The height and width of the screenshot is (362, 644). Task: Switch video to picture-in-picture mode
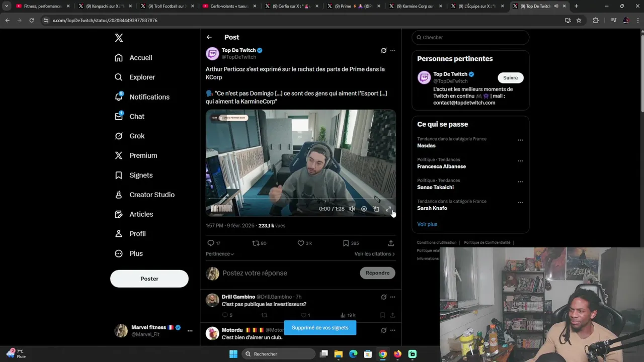pos(376,209)
